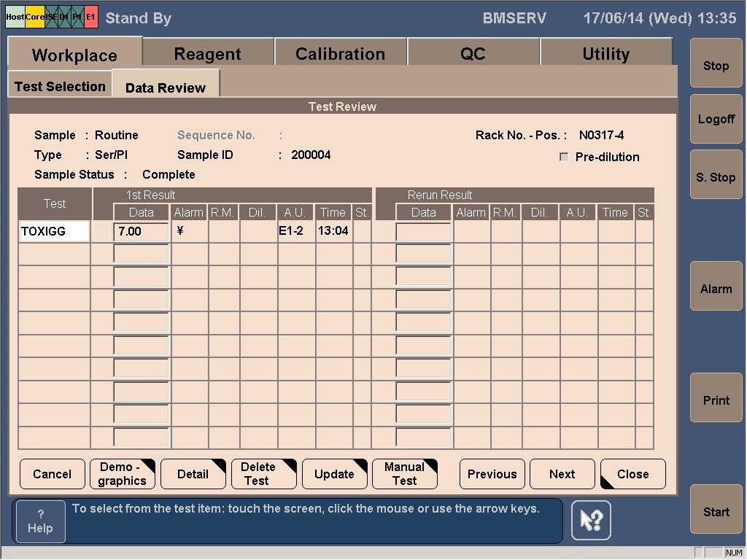Click the red E1 module indicator

[x=91, y=17]
